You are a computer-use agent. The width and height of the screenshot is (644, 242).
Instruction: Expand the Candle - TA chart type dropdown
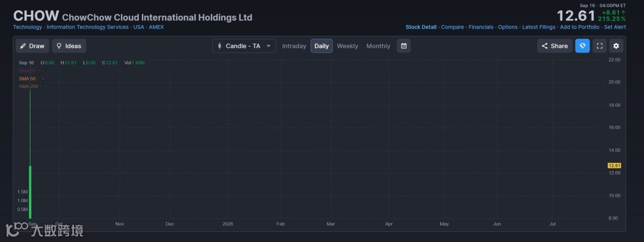point(244,46)
